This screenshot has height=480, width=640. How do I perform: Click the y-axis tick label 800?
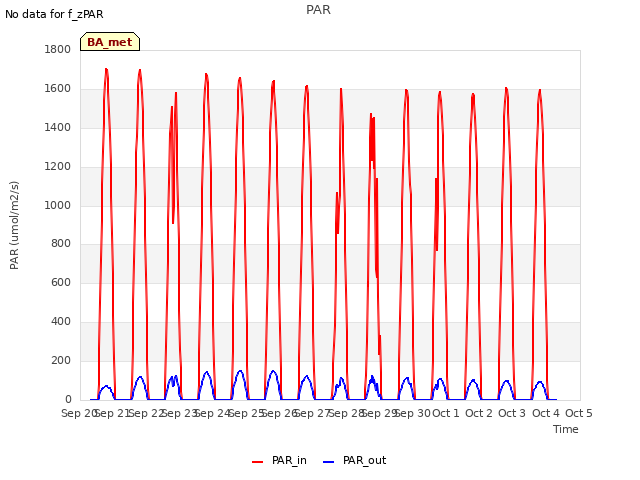61,244
